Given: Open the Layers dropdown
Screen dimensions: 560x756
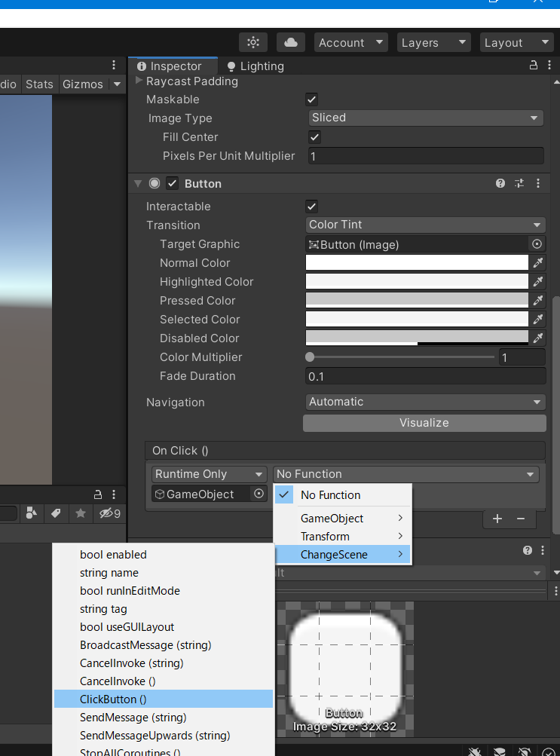Looking at the screenshot, I should click(433, 42).
